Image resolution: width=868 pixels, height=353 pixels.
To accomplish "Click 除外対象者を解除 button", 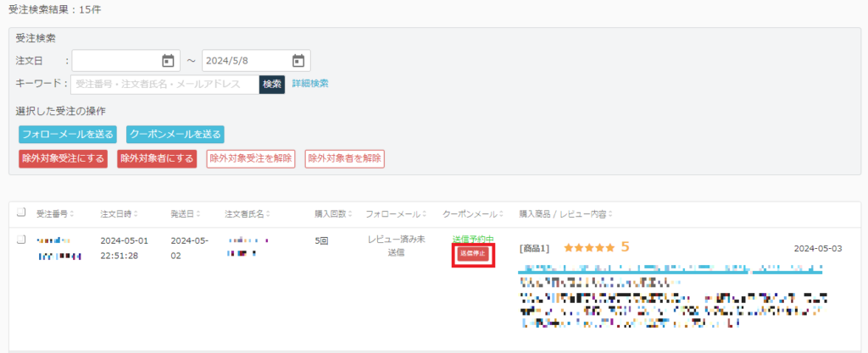I will click(344, 158).
